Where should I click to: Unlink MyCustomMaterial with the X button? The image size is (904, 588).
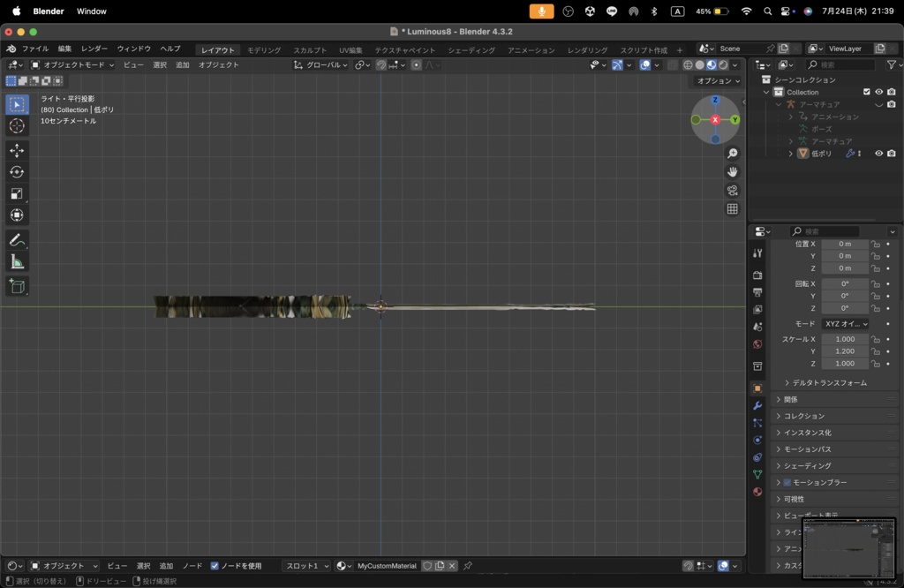[452, 566]
